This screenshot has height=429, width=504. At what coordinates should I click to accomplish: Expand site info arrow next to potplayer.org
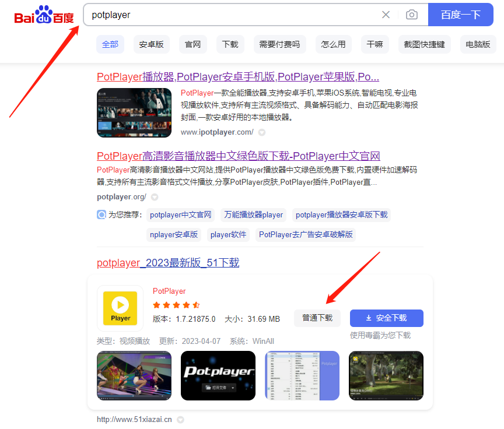pos(153,197)
